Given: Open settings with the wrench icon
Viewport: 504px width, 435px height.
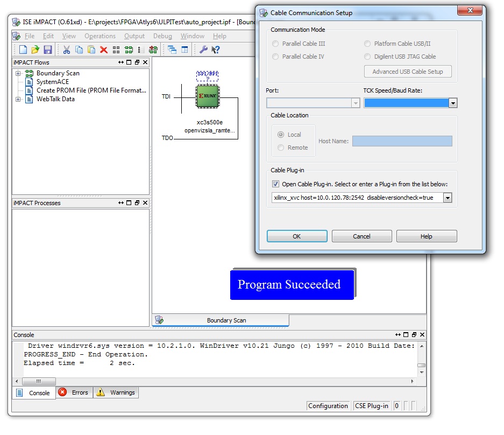Looking at the screenshot, I should point(203,50).
